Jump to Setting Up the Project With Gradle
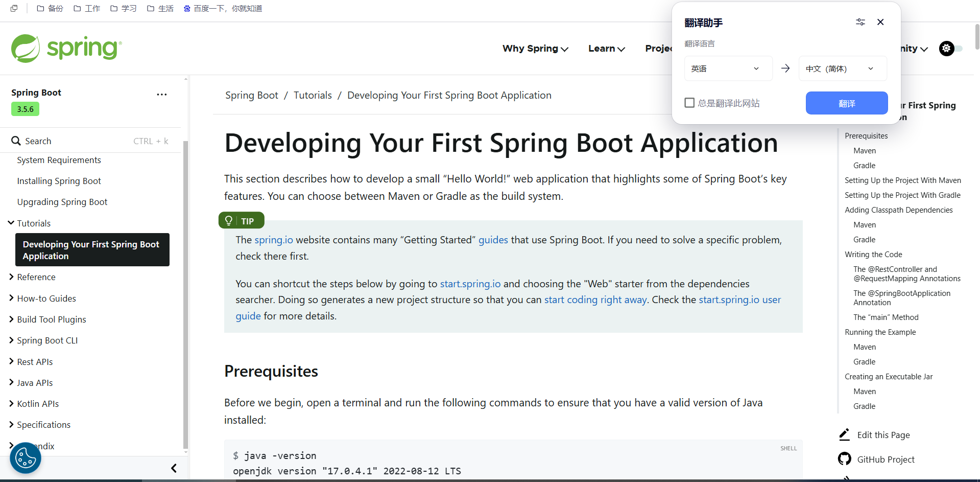 pyautogui.click(x=902, y=195)
